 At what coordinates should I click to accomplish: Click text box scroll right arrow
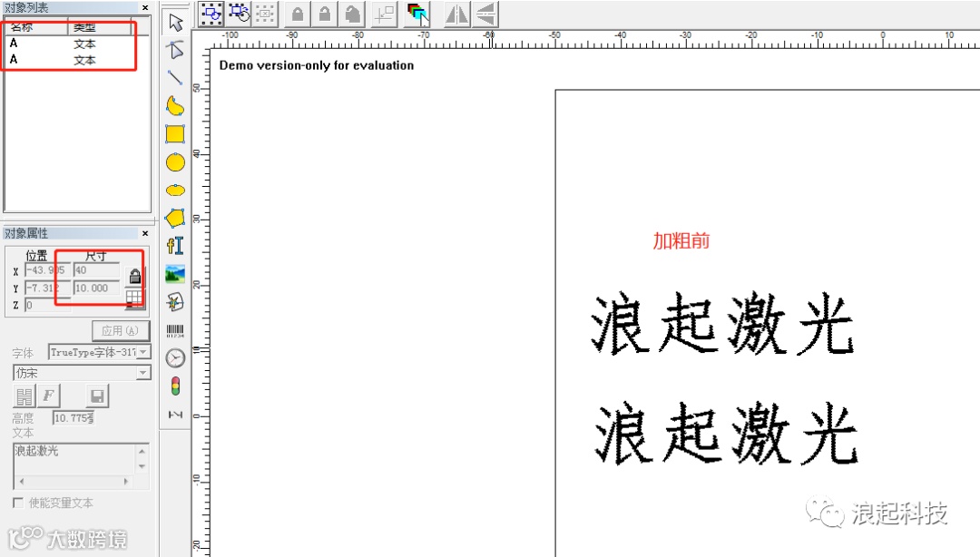pyautogui.click(x=125, y=482)
